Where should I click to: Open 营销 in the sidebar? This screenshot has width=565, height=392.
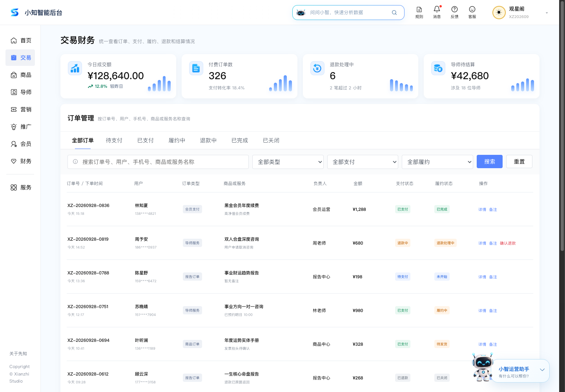point(20,109)
